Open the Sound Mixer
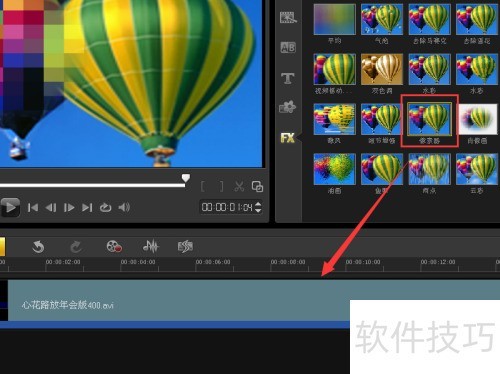Viewport: 500px width, 374px height. [x=150, y=247]
